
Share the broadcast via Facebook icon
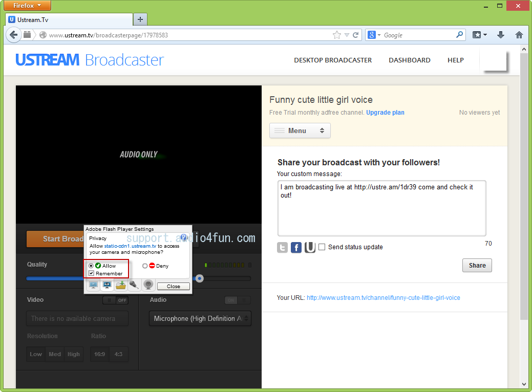pyautogui.click(x=296, y=248)
